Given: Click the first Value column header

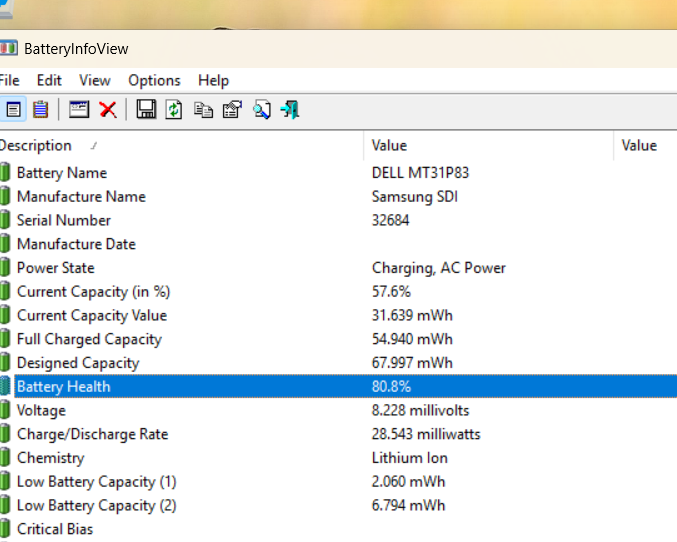Looking at the screenshot, I should click(488, 146).
